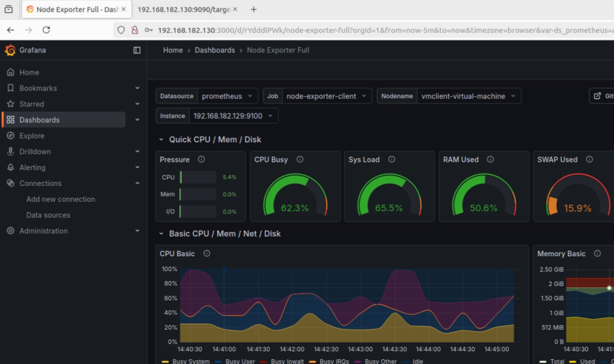Open Home in the sidebar
The width and height of the screenshot is (614, 364).
[29, 72]
